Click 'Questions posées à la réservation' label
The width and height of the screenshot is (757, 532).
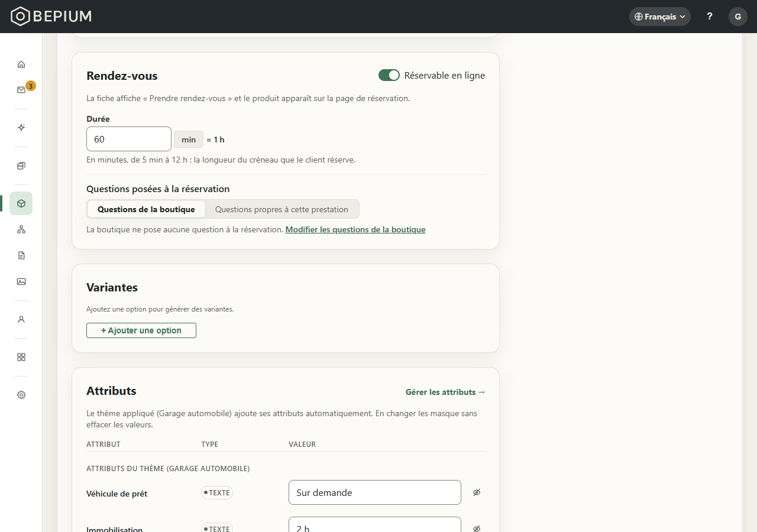pos(158,189)
